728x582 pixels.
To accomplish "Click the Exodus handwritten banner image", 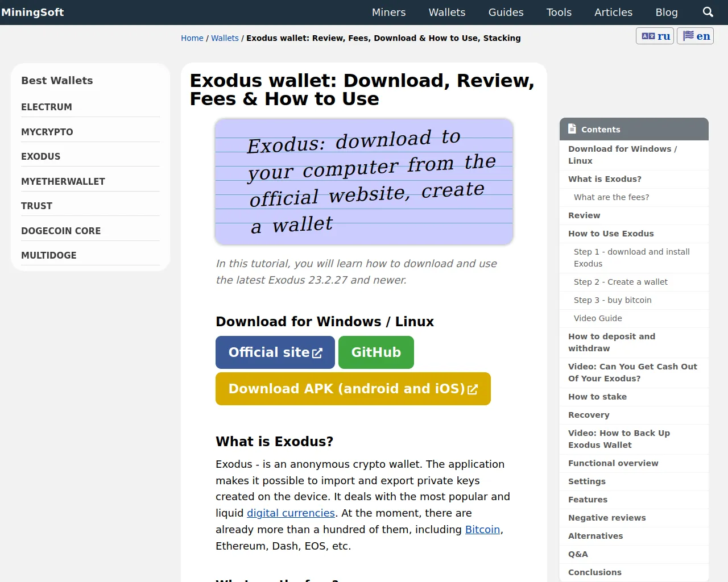I will (364, 182).
